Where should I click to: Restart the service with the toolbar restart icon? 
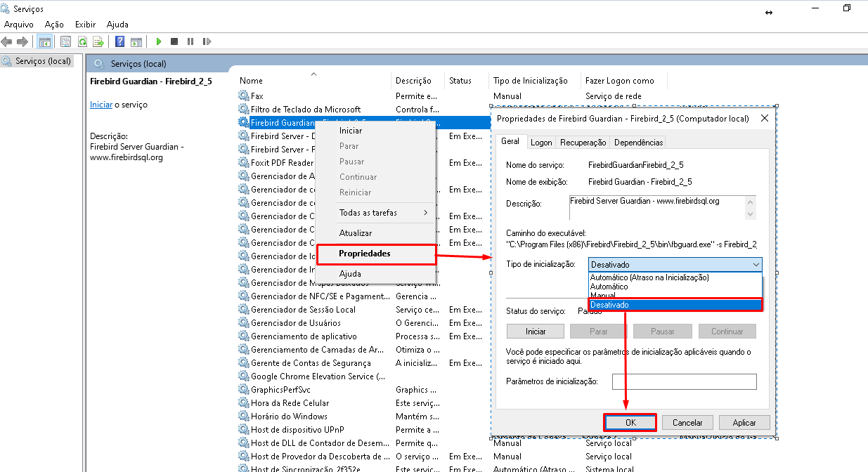click(207, 41)
